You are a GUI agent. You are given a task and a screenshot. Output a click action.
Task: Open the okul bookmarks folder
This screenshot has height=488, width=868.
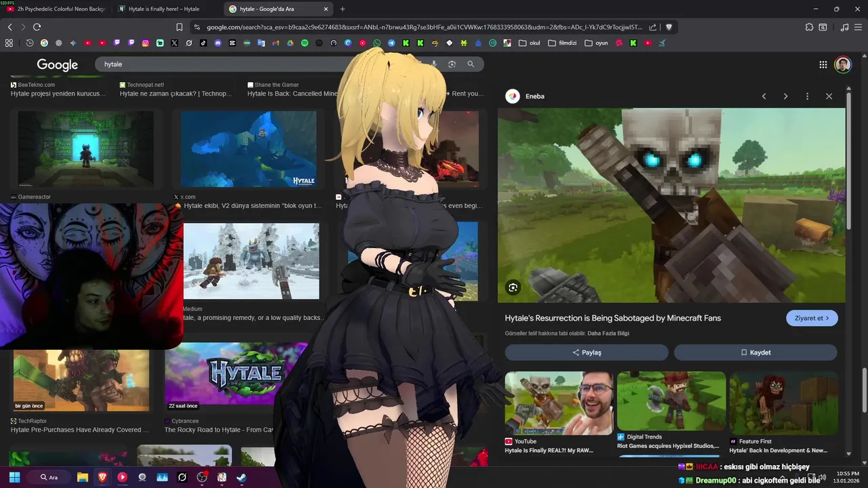click(x=529, y=43)
